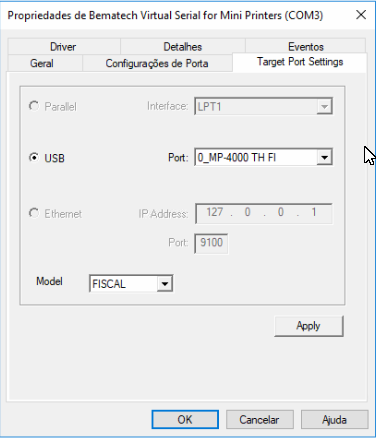Choose the Ethernet radio option
The image size is (377, 438).
pos(34,213)
